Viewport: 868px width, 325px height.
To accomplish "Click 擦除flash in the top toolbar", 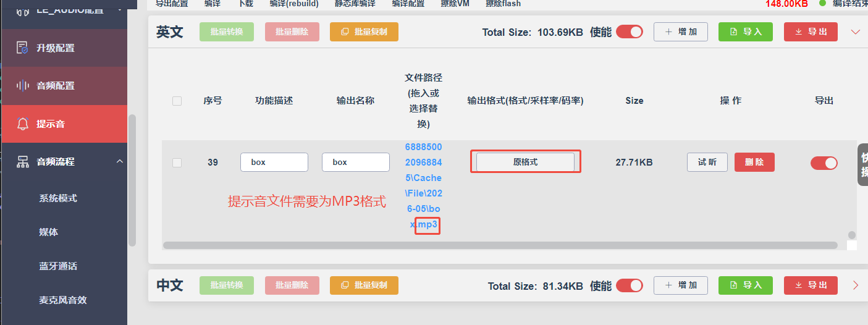I will point(503,3).
